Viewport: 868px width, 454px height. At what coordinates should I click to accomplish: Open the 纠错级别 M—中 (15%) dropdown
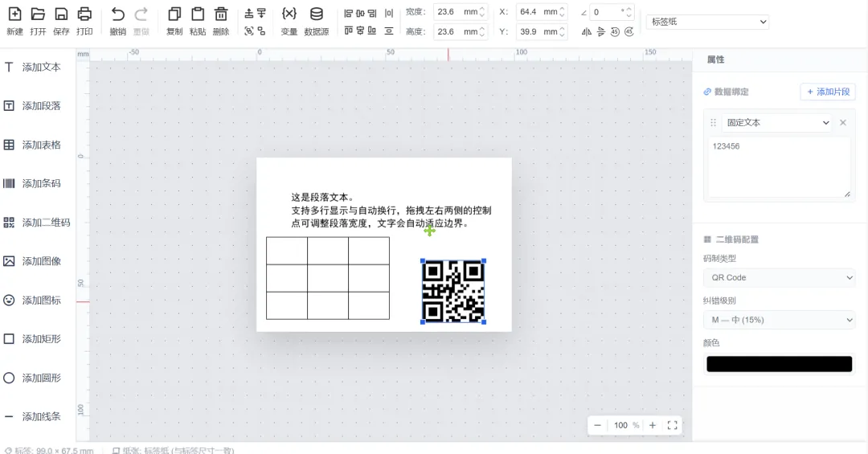point(780,320)
